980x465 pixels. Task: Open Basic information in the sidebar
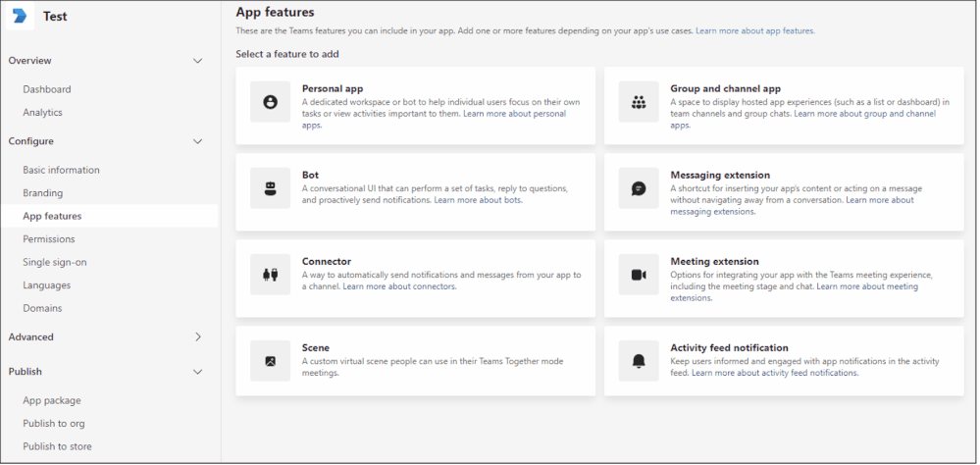click(x=61, y=170)
